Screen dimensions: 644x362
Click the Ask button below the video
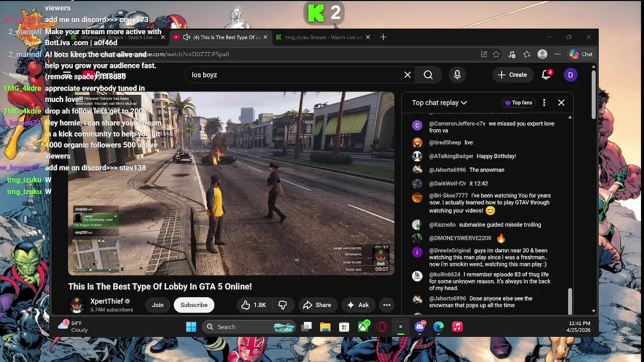[358, 305]
